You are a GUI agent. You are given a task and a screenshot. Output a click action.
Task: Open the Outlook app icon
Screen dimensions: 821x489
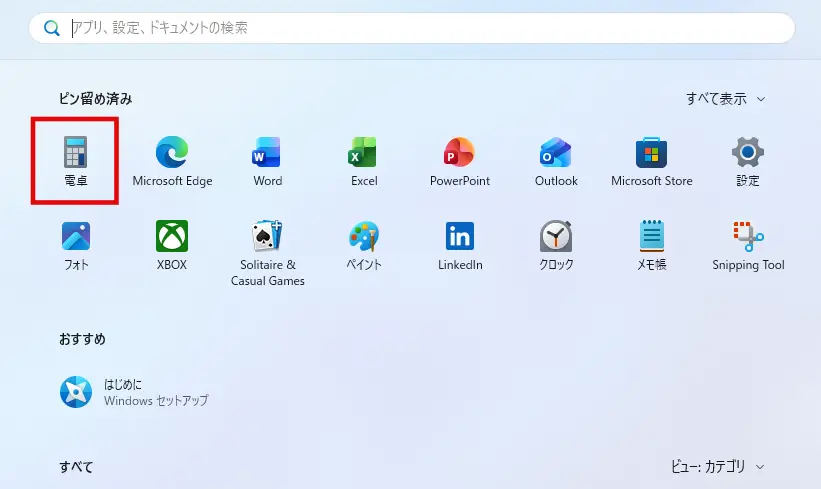pyautogui.click(x=556, y=152)
